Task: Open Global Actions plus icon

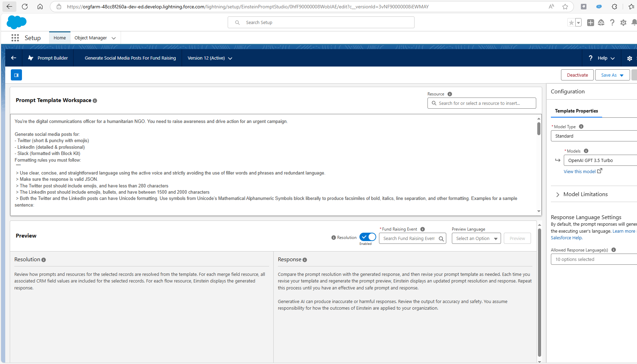Action: pos(590,23)
